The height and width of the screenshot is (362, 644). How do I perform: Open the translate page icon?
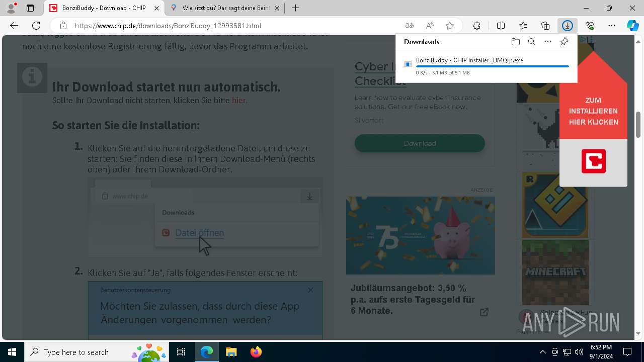410,26
